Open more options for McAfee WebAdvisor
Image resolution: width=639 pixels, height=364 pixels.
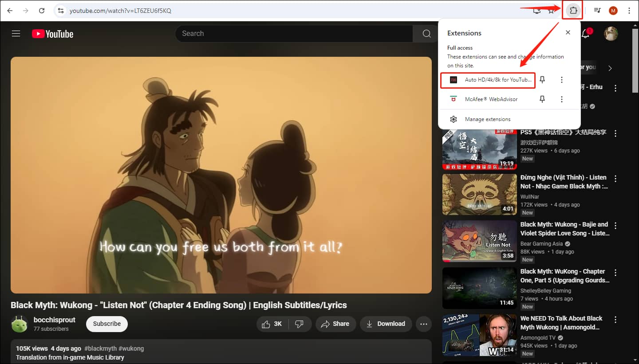[x=562, y=99]
